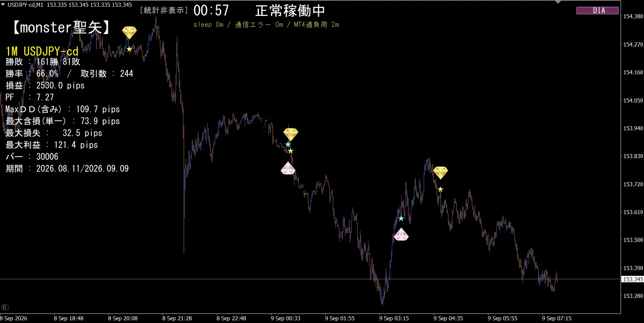Select the pink diamond marker near 9 Sep 03:15
644x323 pixels.
(401, 234)
